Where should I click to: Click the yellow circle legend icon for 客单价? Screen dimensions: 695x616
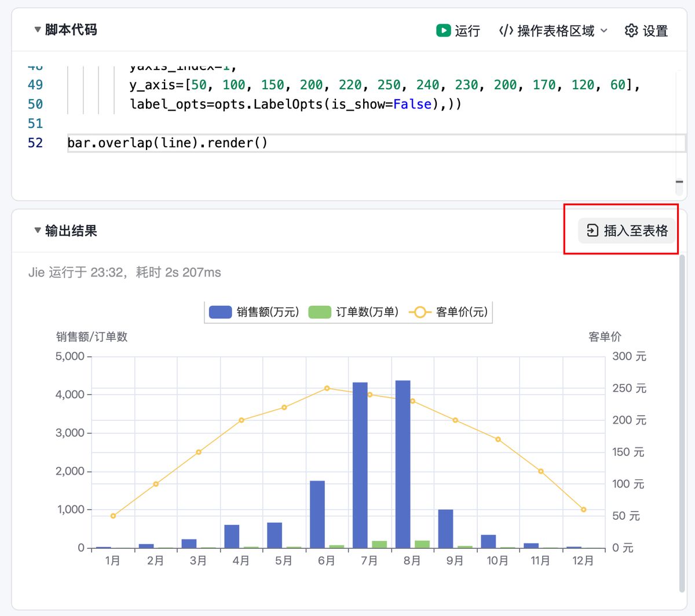[x=420, y=312]
